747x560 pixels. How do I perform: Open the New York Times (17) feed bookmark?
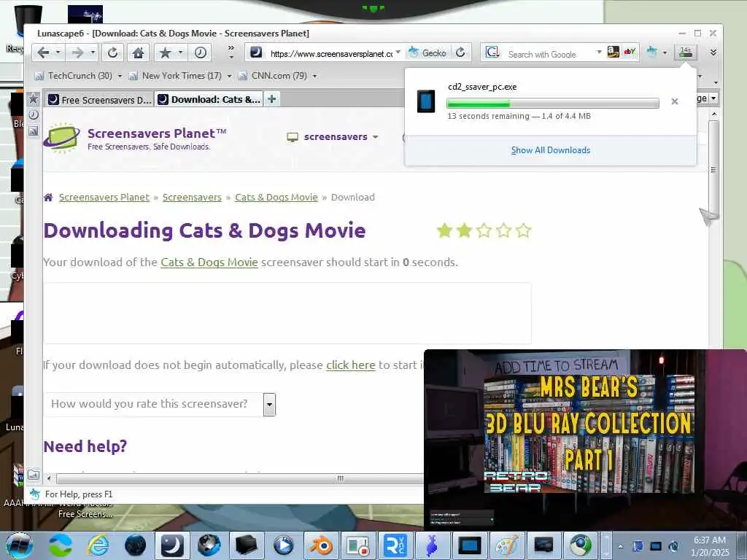tap(175, 76)
